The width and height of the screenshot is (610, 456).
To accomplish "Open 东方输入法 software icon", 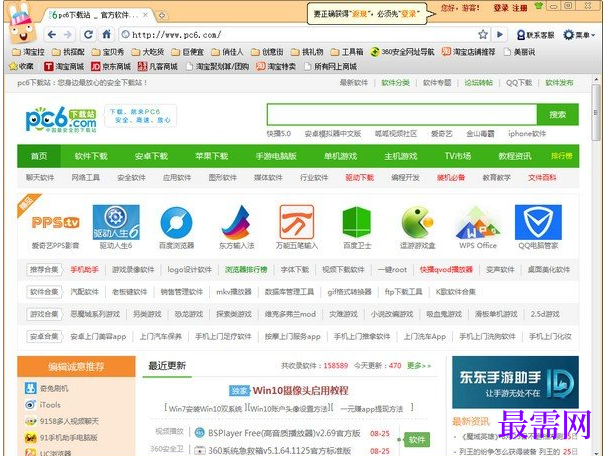I will click(x=237, y=222).
